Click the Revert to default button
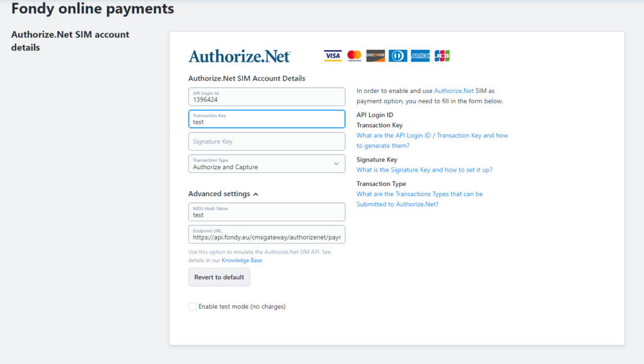 pos(219,277)
